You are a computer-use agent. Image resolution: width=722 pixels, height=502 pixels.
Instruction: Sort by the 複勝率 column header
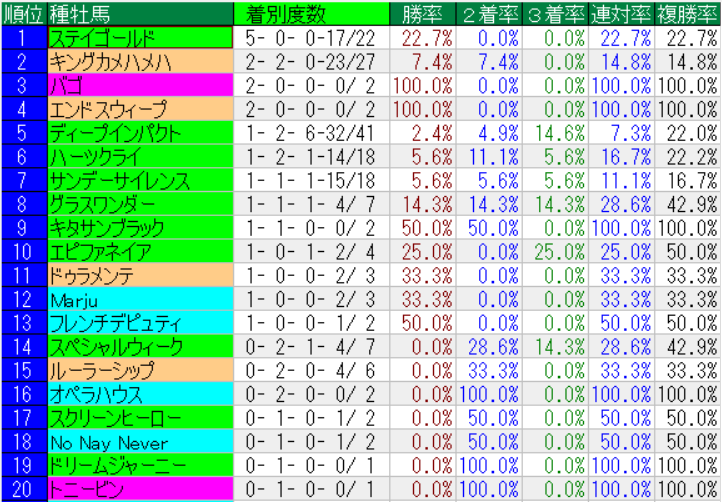pos(687,14)
